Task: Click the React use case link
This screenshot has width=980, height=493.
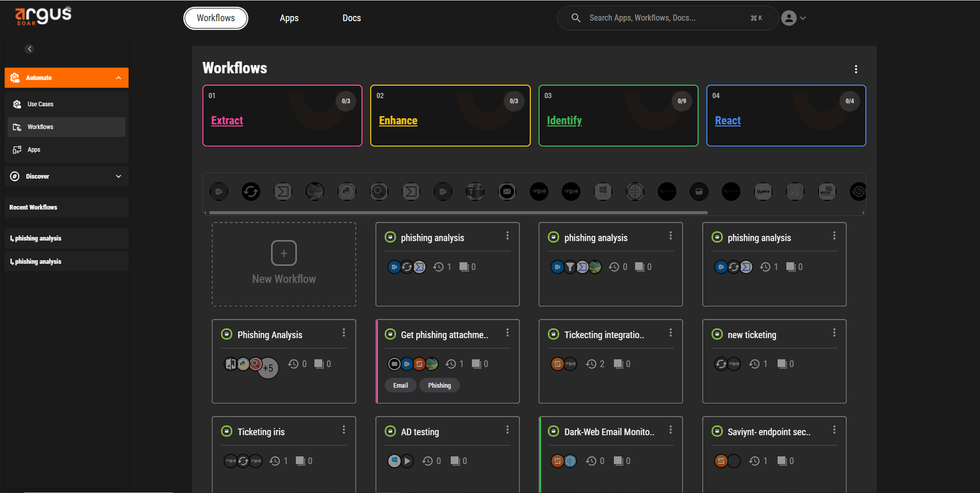Action: [x=728, y=121]
